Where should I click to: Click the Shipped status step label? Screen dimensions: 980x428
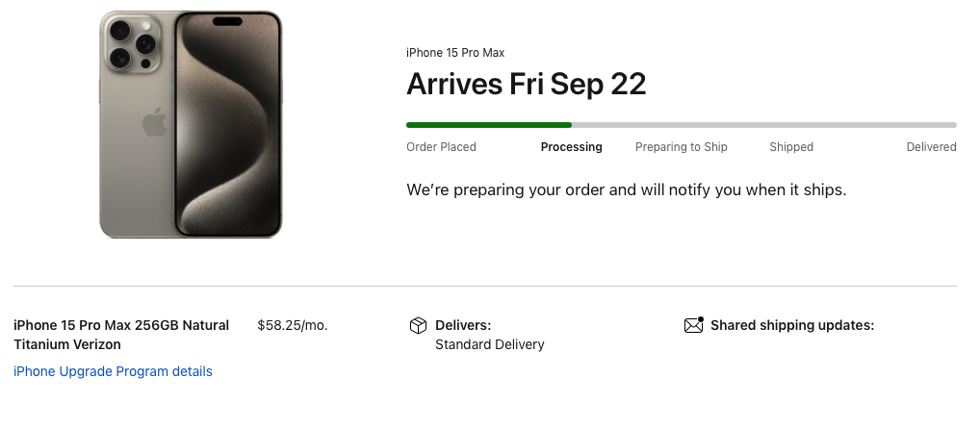click(x=791, y=147)
